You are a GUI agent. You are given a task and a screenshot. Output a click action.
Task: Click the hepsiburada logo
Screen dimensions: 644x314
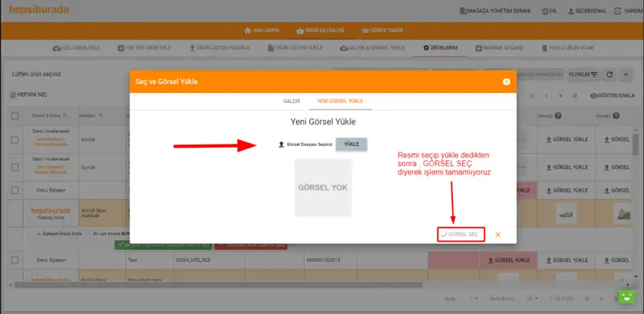pos(39,10)
